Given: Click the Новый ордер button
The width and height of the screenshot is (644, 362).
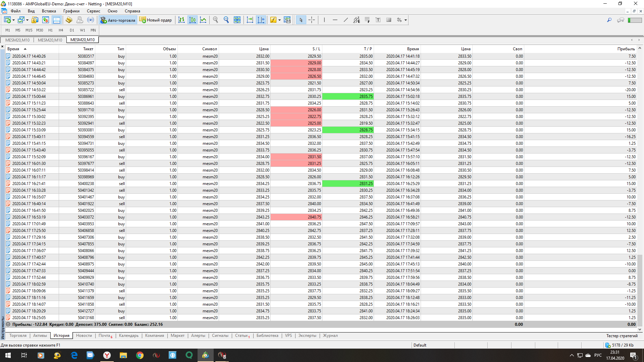Looking at the screenshot, I should coord(156,20).
